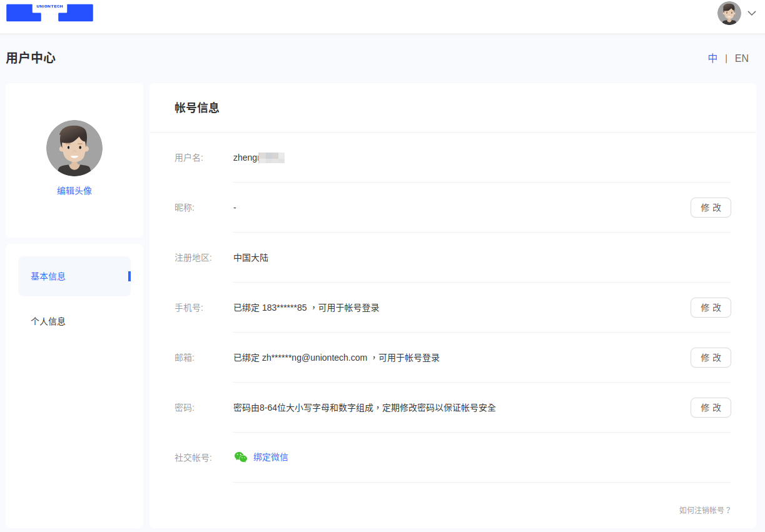The height and width of the screenshot is (532, 765).
Task: Click the green WeChat icon
Action: (241, 457)
